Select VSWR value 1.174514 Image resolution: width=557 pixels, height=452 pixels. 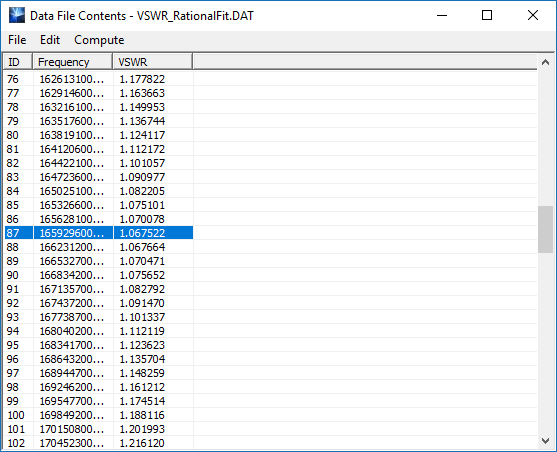142,401
